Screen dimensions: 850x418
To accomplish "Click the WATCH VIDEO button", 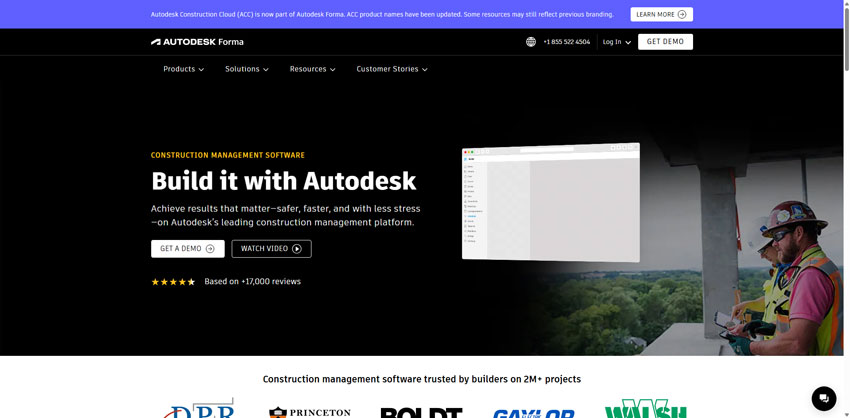I will pos(272,249).
